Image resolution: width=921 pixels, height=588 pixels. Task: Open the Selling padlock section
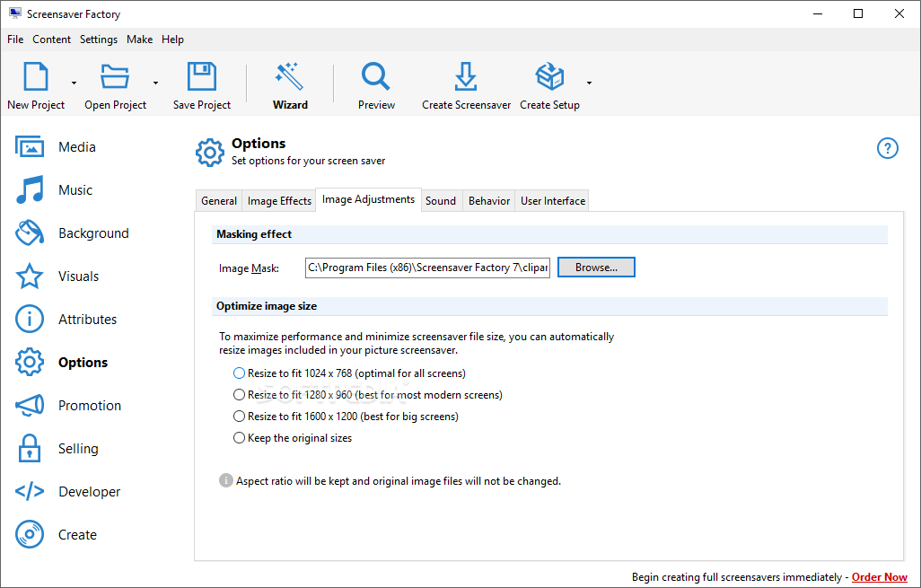(x=30, y=448)
